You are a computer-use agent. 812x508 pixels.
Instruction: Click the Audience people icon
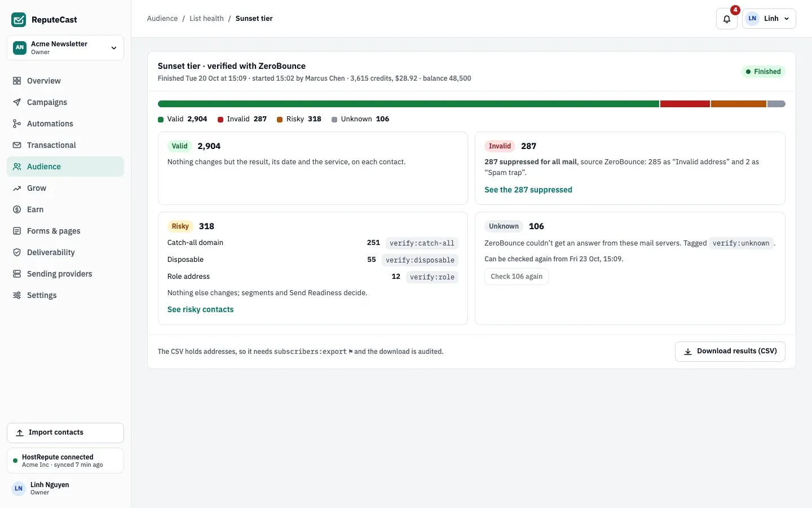[17, 167]
